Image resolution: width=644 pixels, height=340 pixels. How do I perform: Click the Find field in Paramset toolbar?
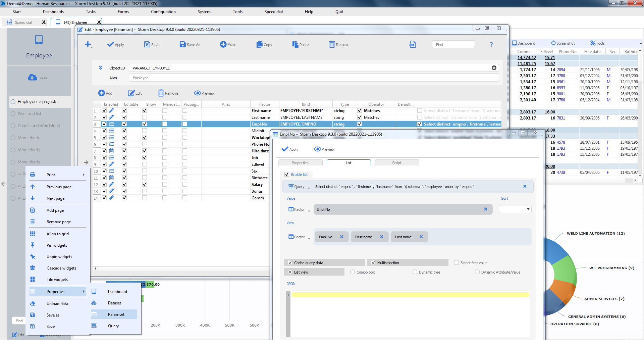[453, 44]
